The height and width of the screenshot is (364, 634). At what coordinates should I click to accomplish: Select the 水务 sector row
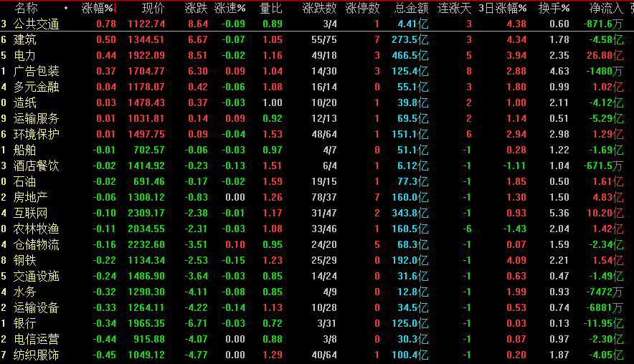317,292
